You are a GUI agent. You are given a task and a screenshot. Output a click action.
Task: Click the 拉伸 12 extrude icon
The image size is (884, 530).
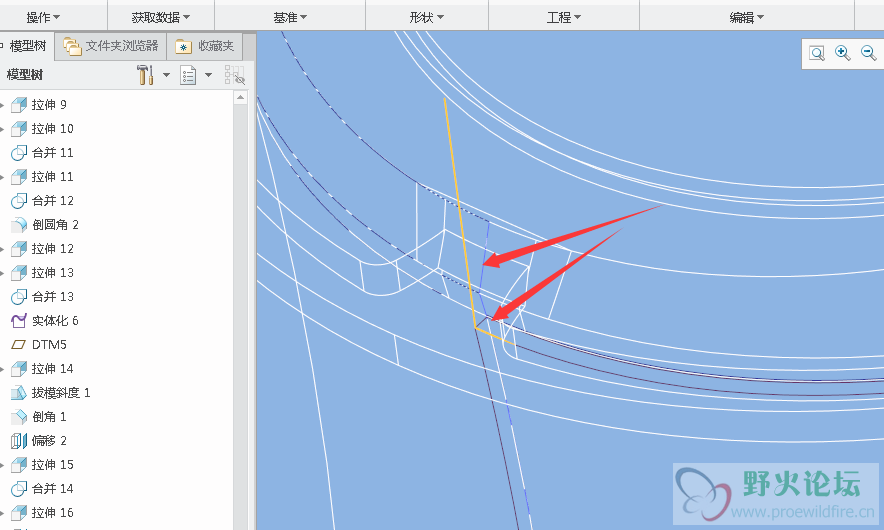click(x=19, y=249)
